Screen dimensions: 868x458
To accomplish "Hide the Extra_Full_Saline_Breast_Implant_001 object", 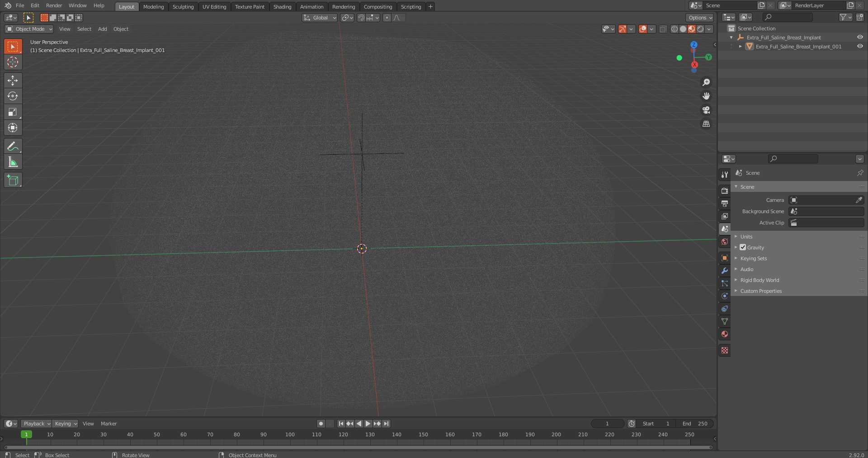I will [x=860, y=46].
